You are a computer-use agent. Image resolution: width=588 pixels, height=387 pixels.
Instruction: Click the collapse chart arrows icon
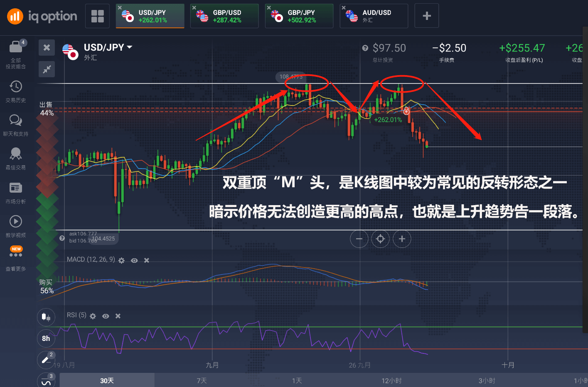tap(47, 69)
